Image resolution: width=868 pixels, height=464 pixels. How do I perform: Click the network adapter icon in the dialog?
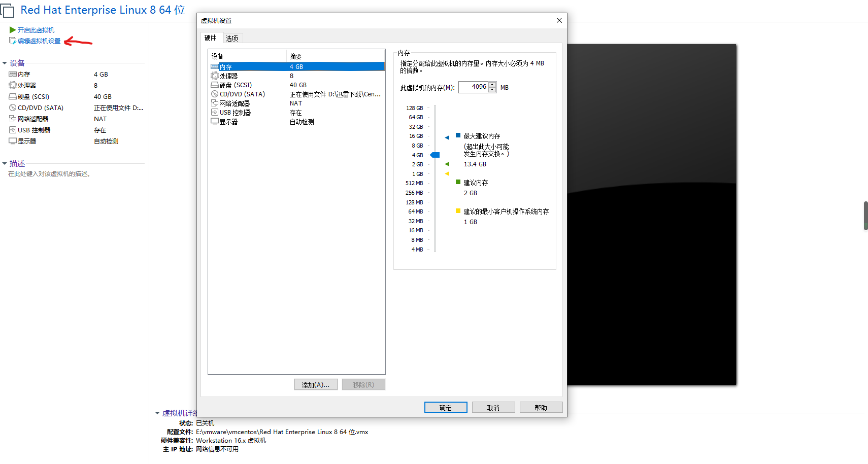click(215, 103)
